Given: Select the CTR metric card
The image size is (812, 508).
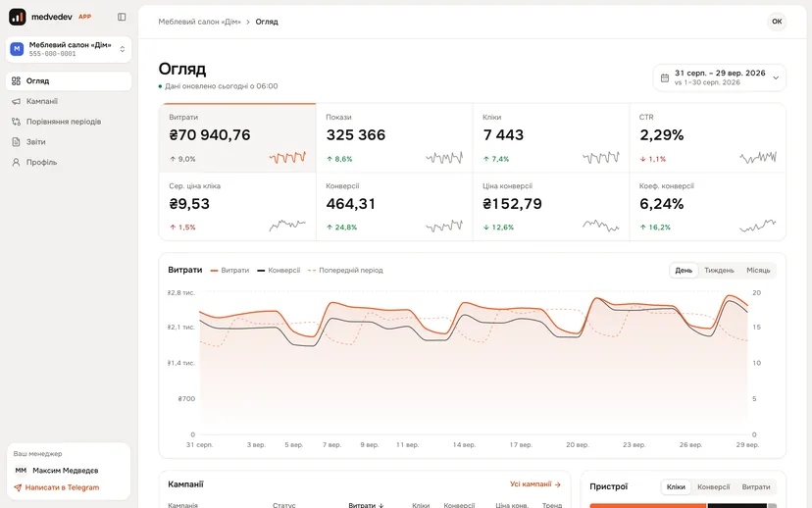Looking at the screenshot, I should 707,137.
